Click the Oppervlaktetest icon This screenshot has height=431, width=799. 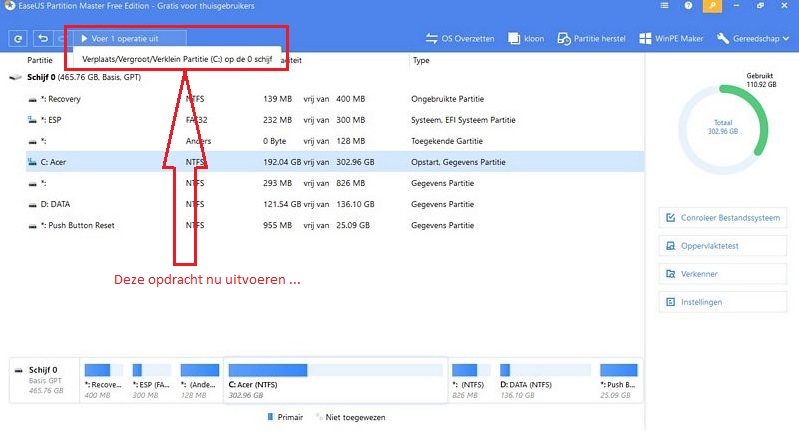(x=671, y=246)
